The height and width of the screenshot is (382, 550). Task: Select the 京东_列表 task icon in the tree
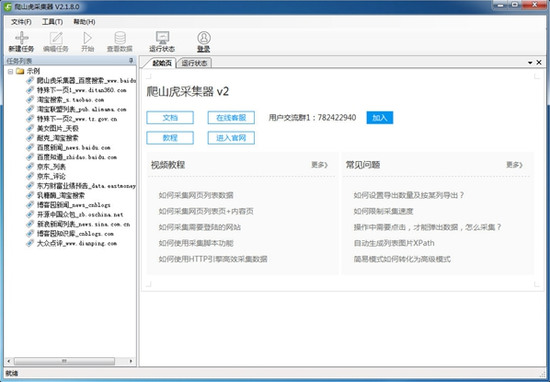pos(31,167)
